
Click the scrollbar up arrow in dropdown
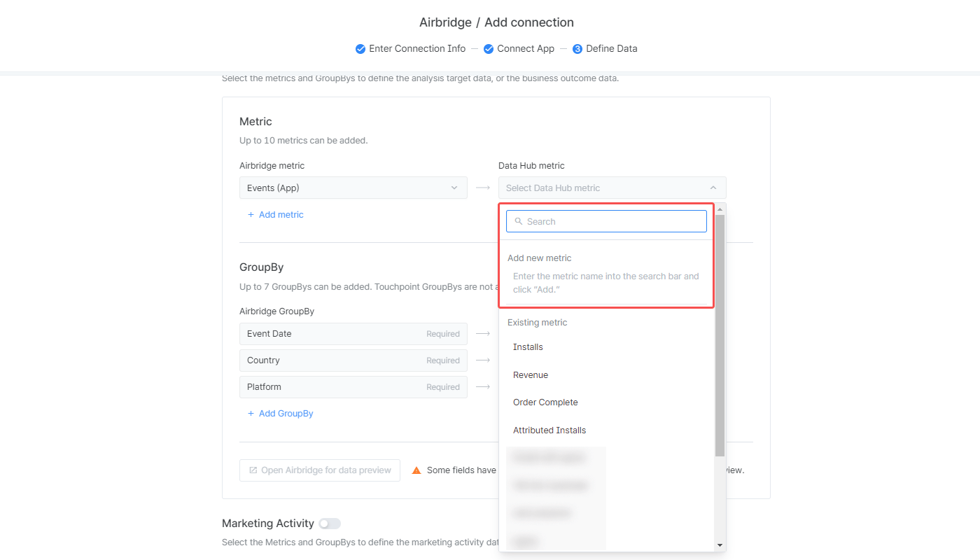click(x=720, y=209)
